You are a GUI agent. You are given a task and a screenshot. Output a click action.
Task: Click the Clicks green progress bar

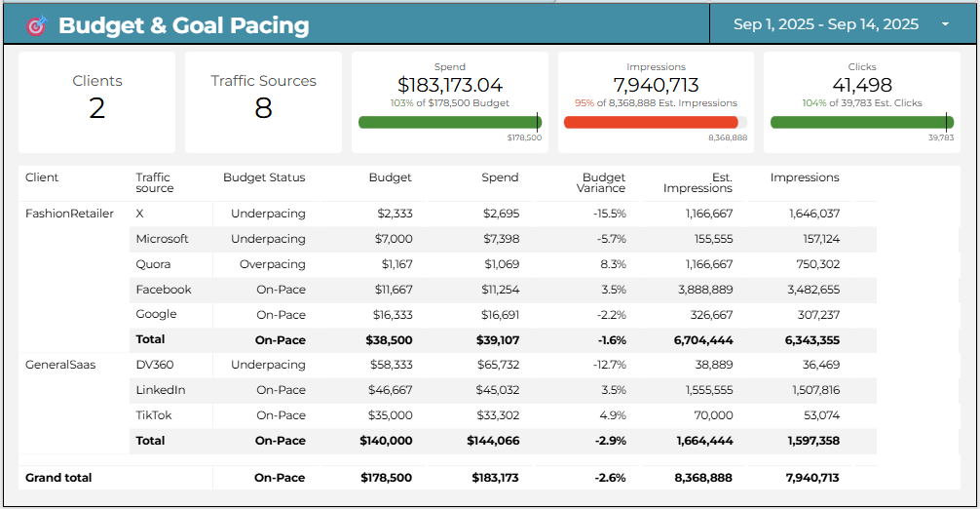click(862, 123)
